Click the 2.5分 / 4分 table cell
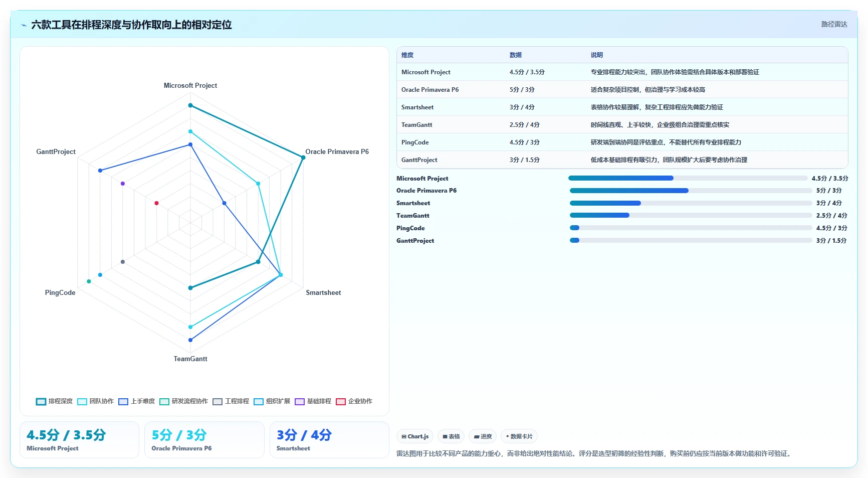Viewport: 868px width, 478px height. click(x=525, y=124)
